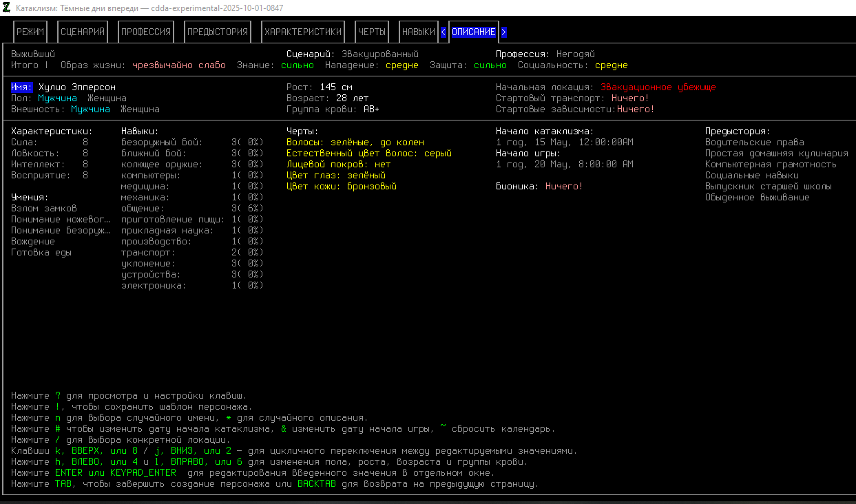This screenshot has width=856, height=504.
Task: Click the Начало катаклизма date value
Action: (565, 143)
